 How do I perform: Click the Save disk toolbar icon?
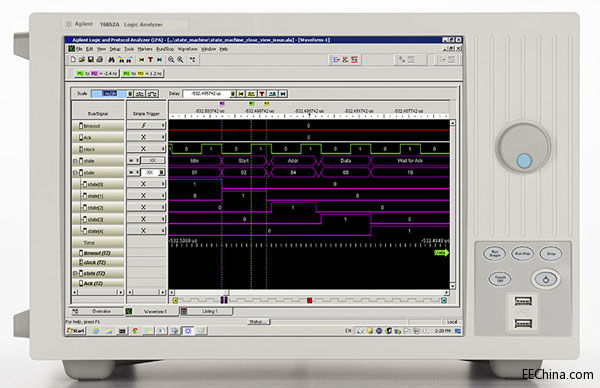91,60
